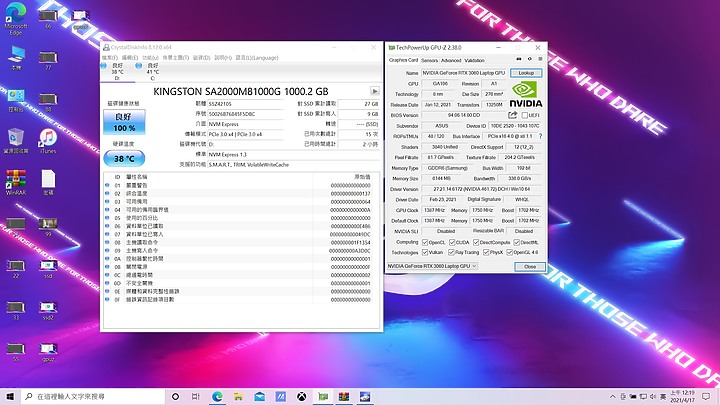Switch to CrystalDiskInfo taskbar icon

click(x=365, y=396)
